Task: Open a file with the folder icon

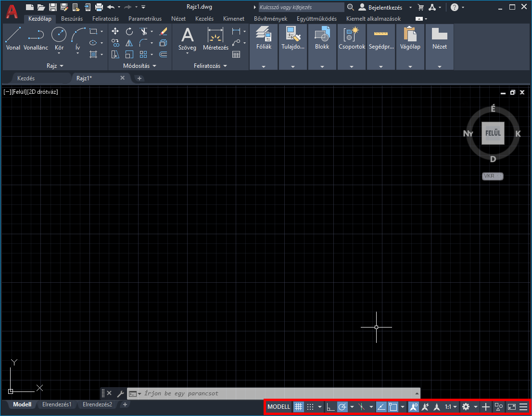Action: click(41, 7)
